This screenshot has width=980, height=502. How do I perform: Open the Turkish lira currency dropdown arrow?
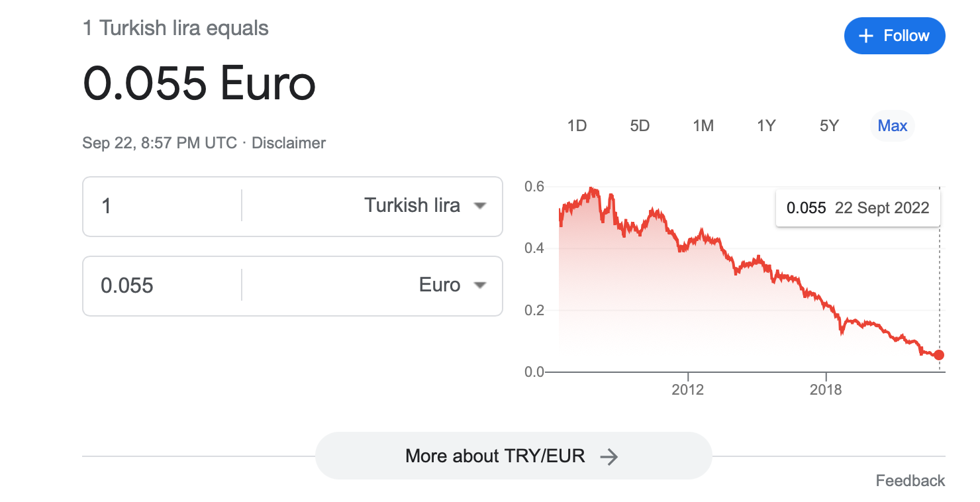point(480,206)
